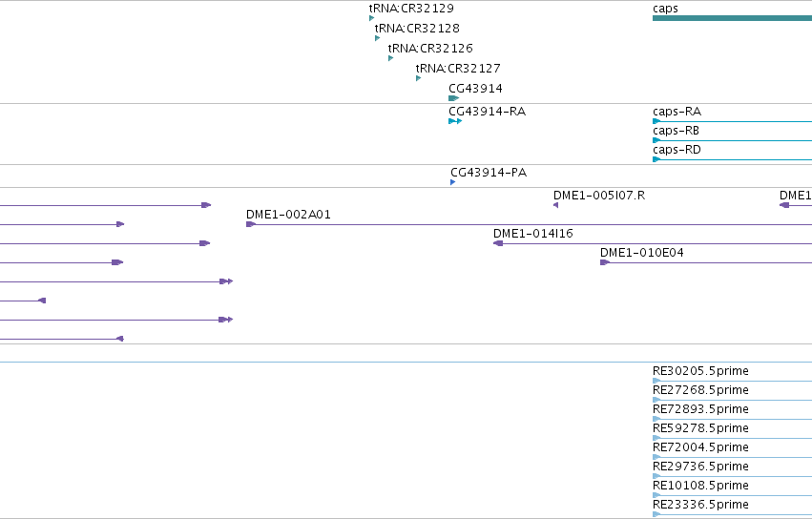Click the tRNA:CR32128 teal arrowhead glyph

pos(377,38)
